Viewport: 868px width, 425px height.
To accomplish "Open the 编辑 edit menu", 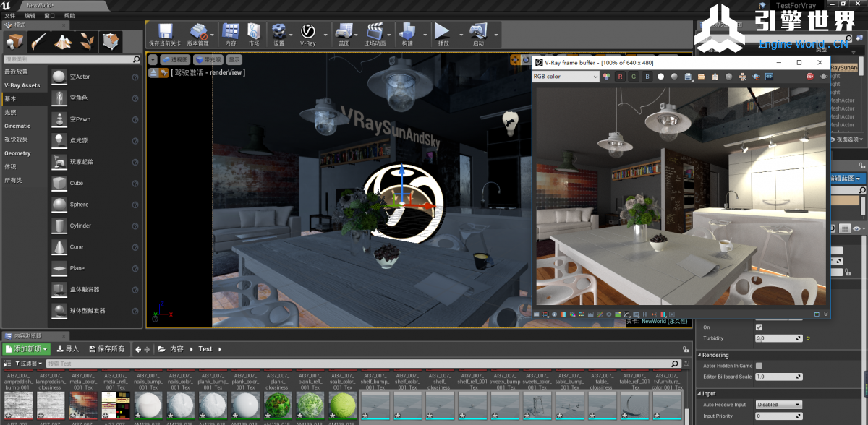I will click(30, 16).
